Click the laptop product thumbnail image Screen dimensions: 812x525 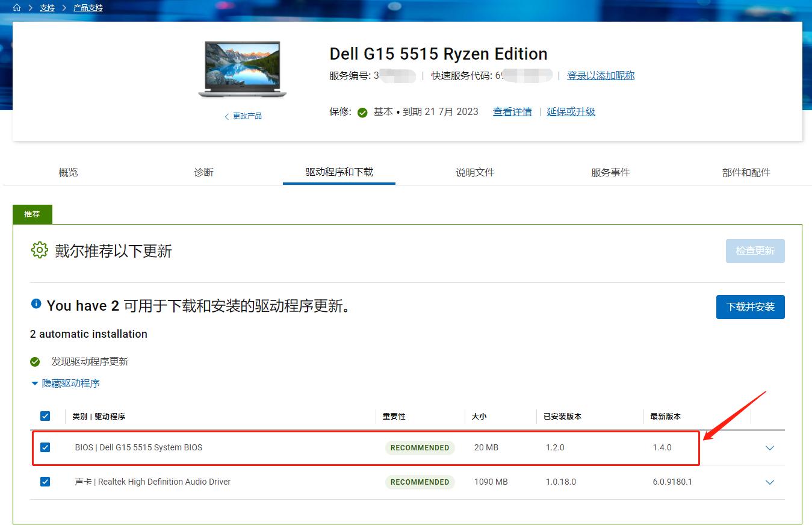[x=243, y=69]
